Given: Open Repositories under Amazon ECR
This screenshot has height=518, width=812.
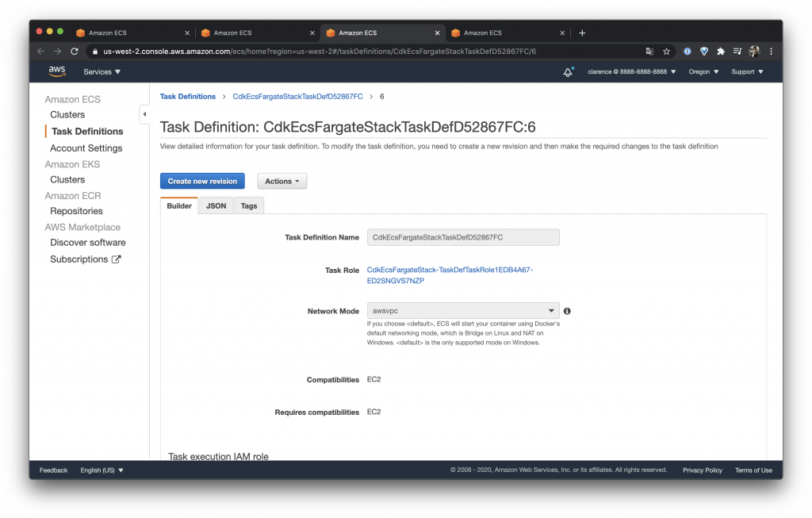Looking at the screenshot, I should tap(76, 211).
